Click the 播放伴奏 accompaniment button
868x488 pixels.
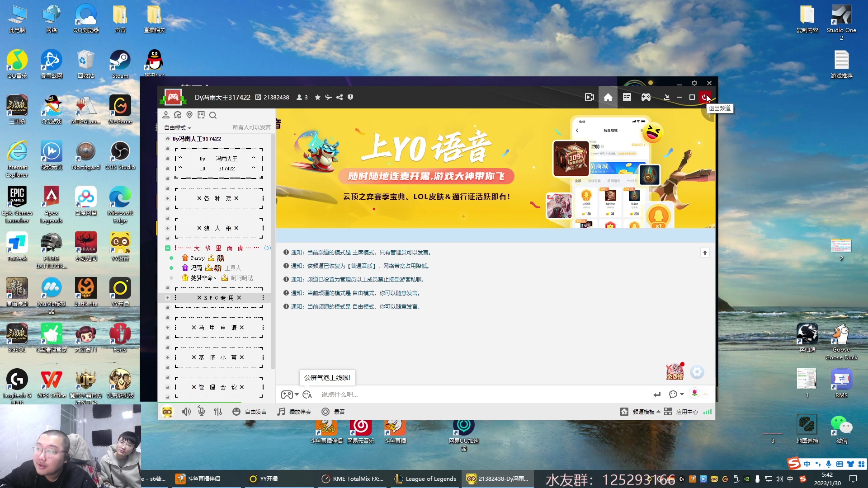[x=295, y=412]
